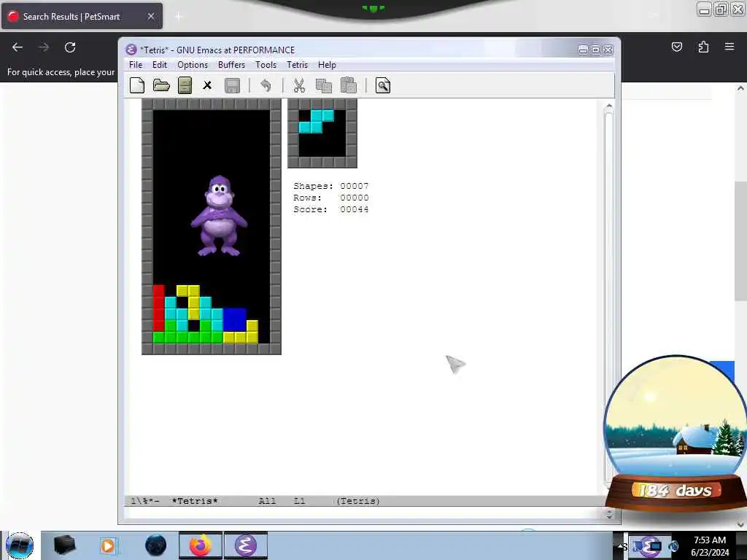
Task: Open the directory (Dired) toolbar icon
Action: (x=185, y=86)
